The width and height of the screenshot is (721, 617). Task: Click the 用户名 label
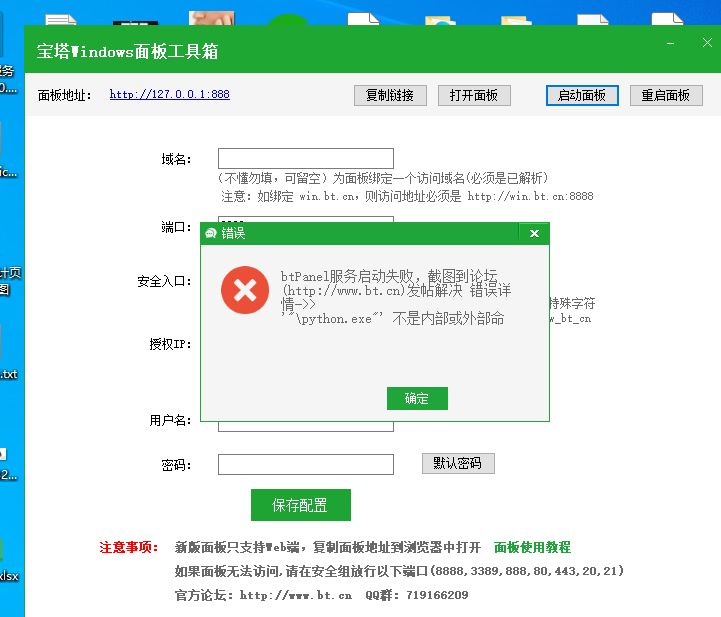[x=170, y=420]
